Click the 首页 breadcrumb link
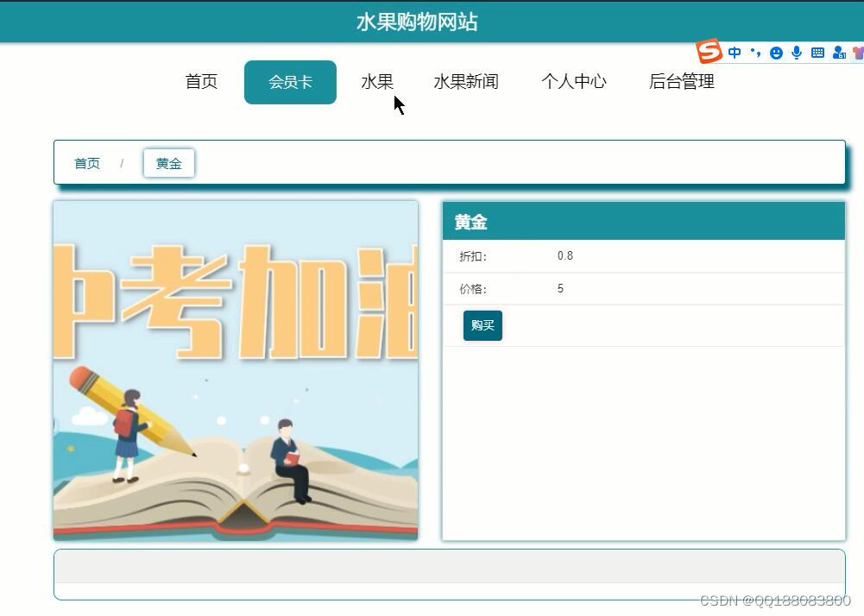 pos(87,164)
